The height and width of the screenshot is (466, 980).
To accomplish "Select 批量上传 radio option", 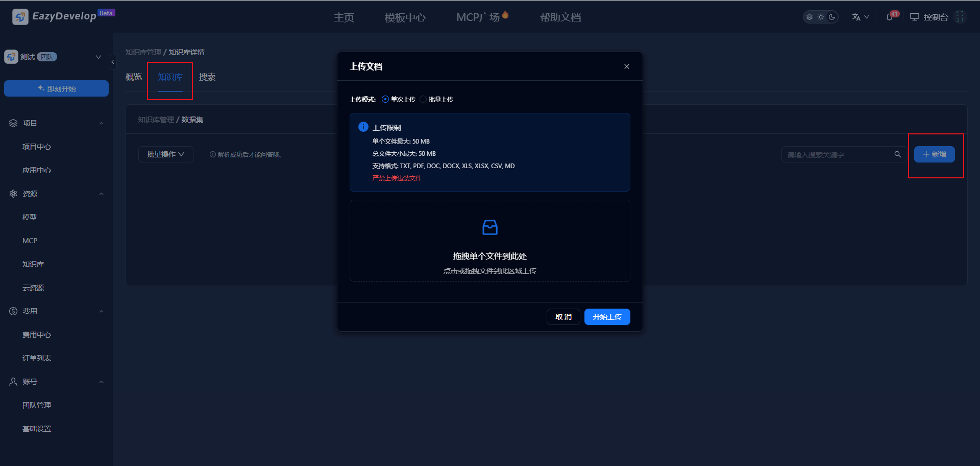I will [424, 99].
